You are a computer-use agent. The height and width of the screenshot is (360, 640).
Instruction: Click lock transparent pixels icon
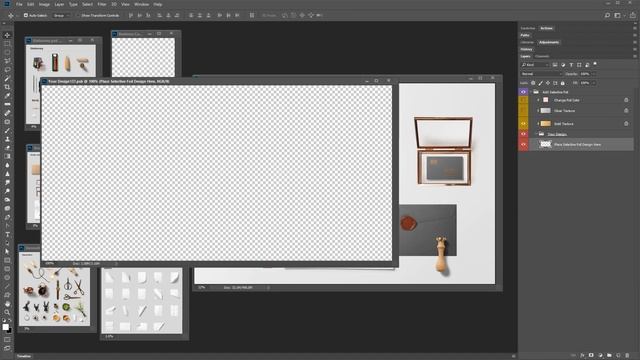pos(533,83)
